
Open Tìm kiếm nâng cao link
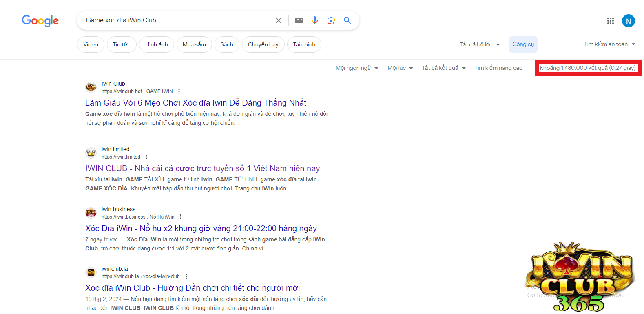coord(498,68)
